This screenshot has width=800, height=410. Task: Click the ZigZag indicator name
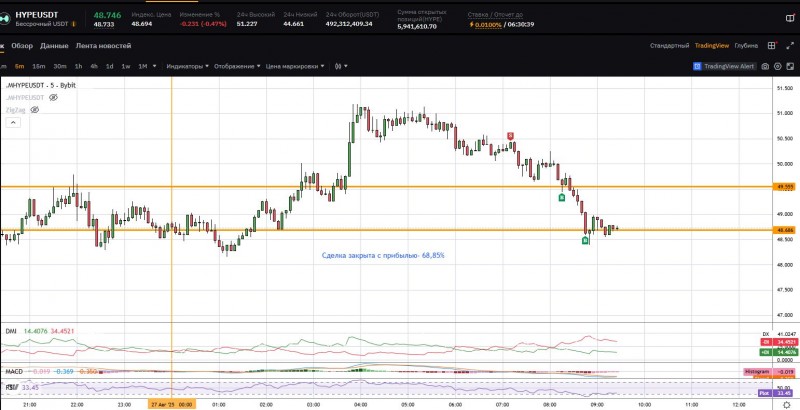(15, 110)
